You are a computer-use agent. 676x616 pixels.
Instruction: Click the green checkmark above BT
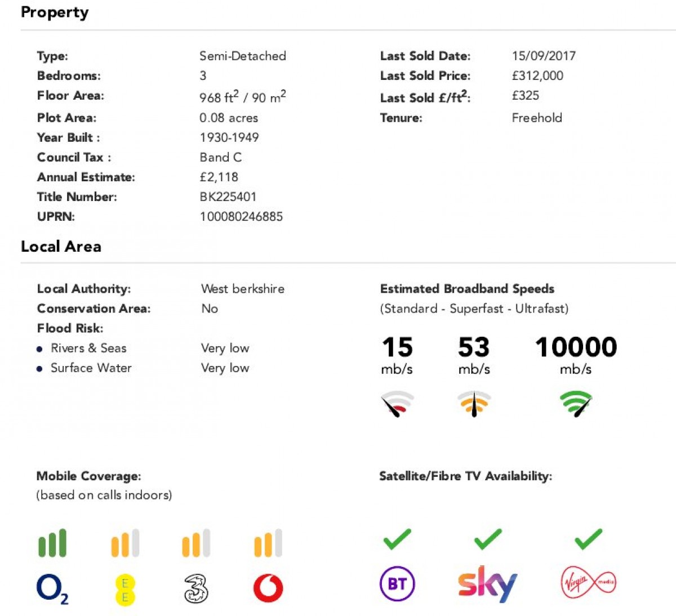click(x=397, y=539)
